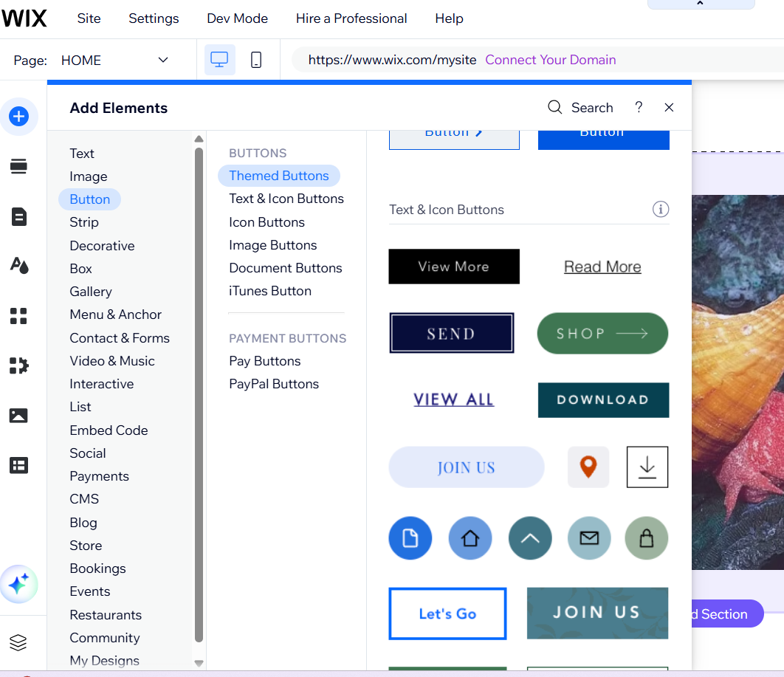Open the Settings menu
This screenshot has width=784, height=677.
(x=154, y=18)
